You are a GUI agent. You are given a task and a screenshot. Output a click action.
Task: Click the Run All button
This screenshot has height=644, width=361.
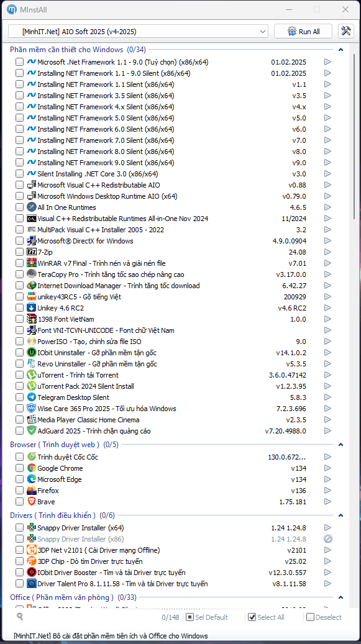click(303, 31)
